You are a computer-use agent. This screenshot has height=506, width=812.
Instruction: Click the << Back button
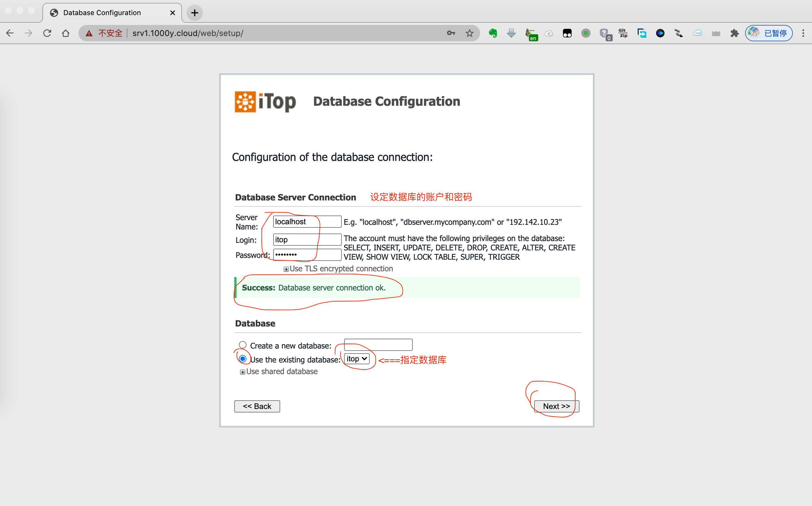[257, 406]
